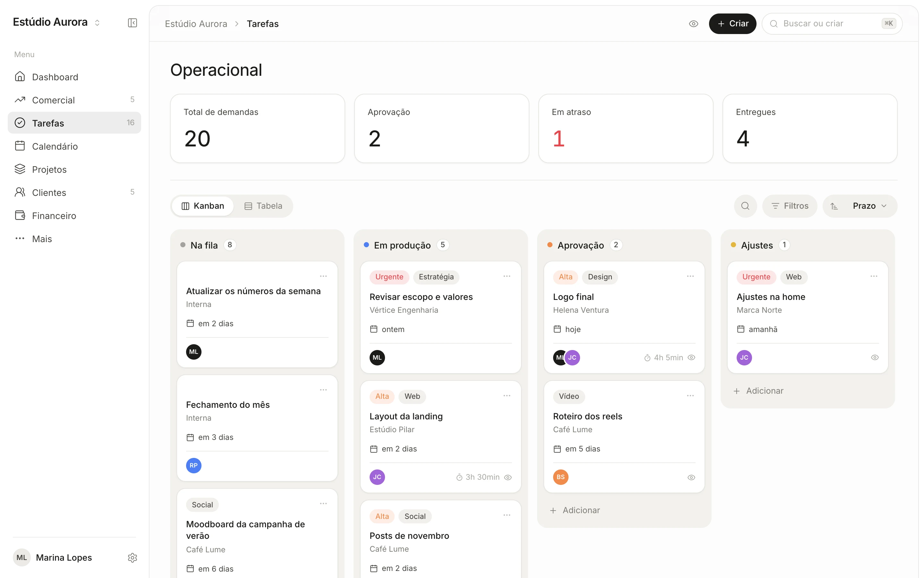Open options menu on Atualizar os números card

point(323,276)
